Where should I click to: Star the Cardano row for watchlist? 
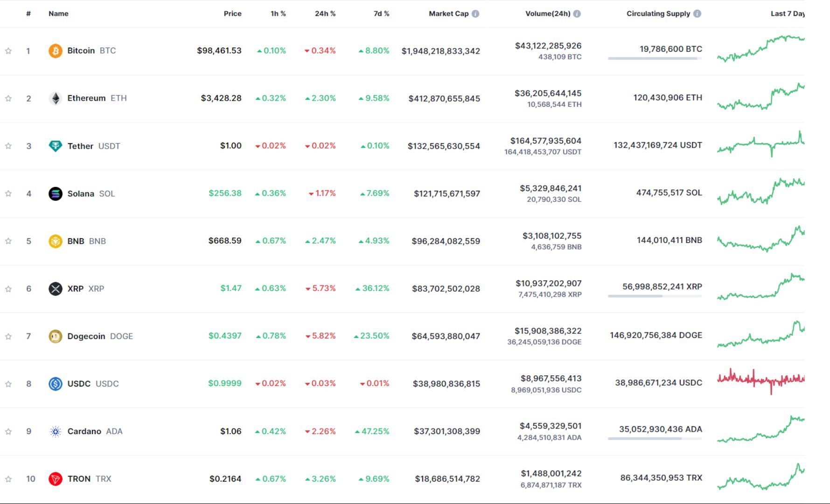8,431
